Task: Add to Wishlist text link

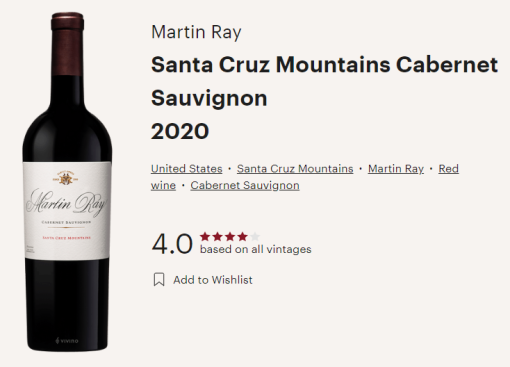Action: [213, 280]
